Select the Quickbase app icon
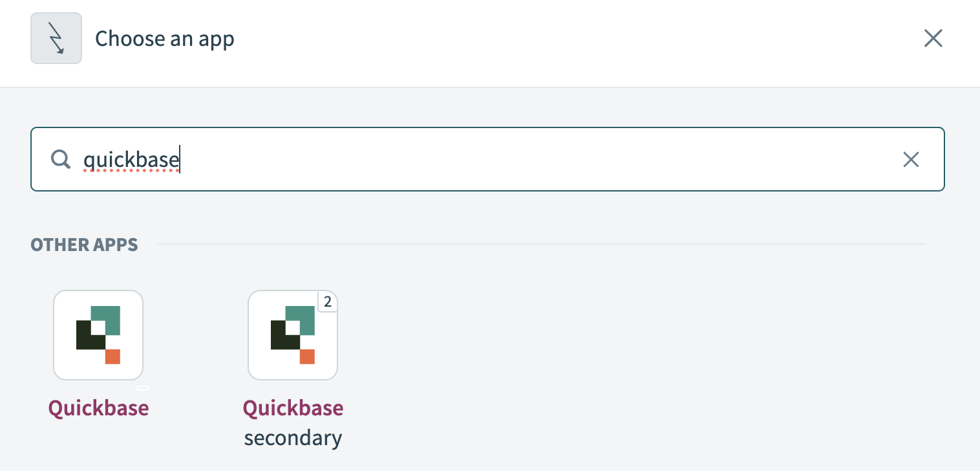Screen dimensions: 980x471 98,334
